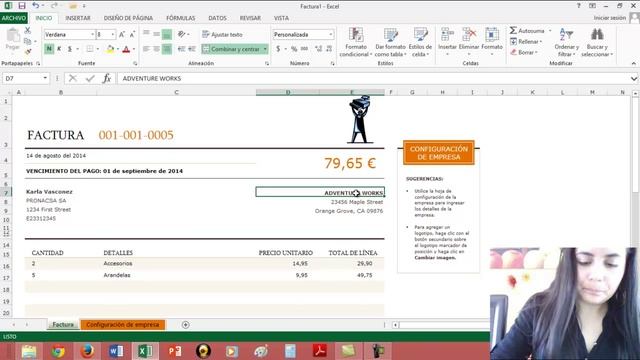Switch to the VISTA tab
Screen dimensions: 640x360
(x=281, y=18)
